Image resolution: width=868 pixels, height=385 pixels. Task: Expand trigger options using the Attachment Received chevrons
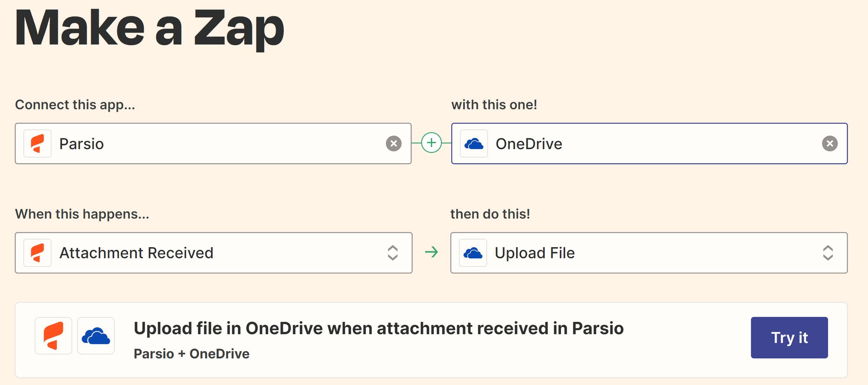point(393,253)
